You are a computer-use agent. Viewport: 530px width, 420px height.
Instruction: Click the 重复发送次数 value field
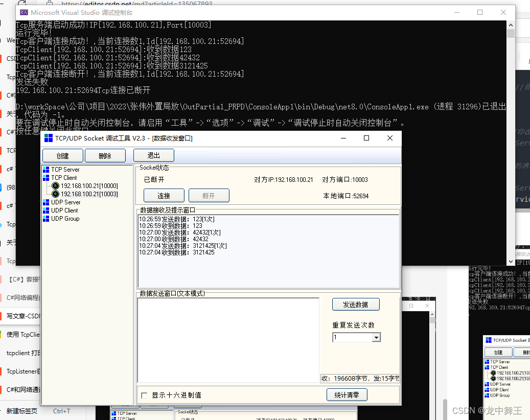pyautogui.click(x=352, y=337)
